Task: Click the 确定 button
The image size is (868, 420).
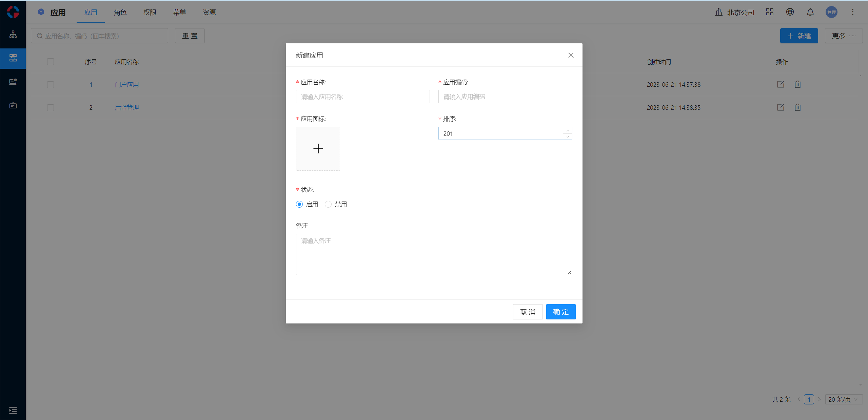Action: point(560,312)
